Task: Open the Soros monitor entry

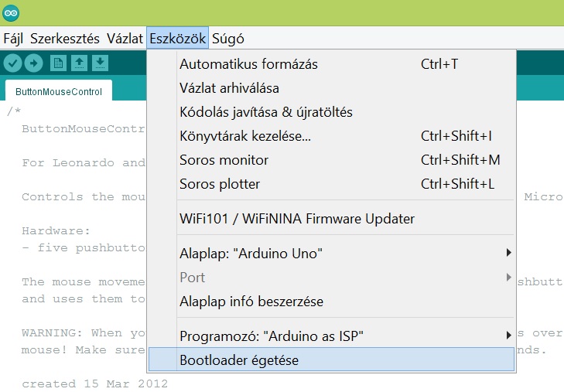Action: click(331, 160)
